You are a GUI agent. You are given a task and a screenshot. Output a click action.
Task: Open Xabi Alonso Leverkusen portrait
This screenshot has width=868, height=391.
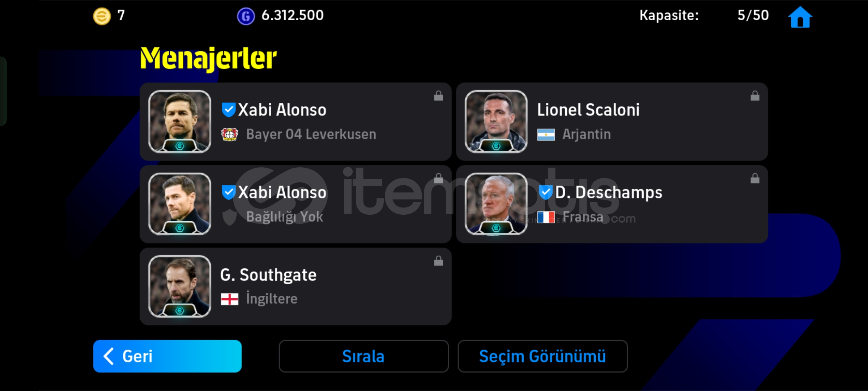click(x=180, y=121)
